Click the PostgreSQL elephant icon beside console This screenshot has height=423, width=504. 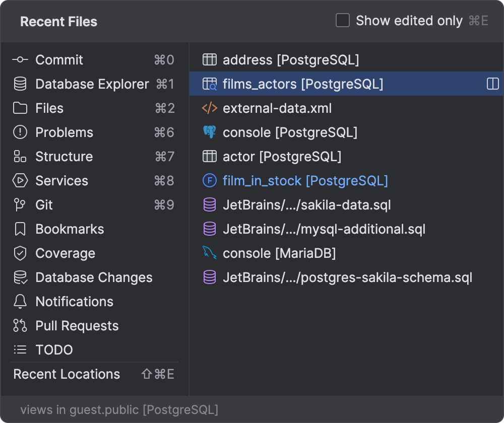[x=210, y=132]
